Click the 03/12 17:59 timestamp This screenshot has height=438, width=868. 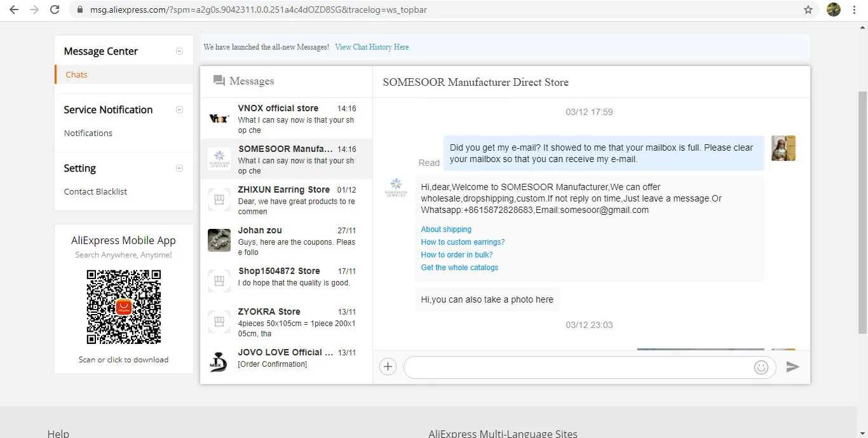pos(589,112)
